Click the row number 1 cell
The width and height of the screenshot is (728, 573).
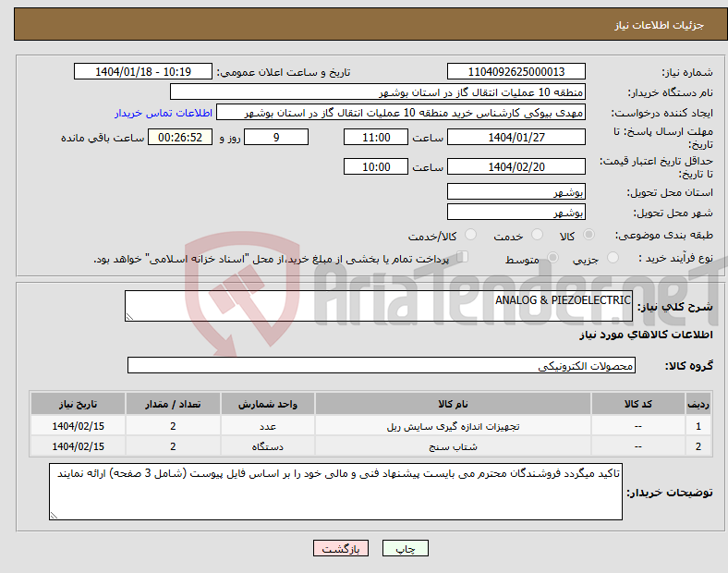698,426
